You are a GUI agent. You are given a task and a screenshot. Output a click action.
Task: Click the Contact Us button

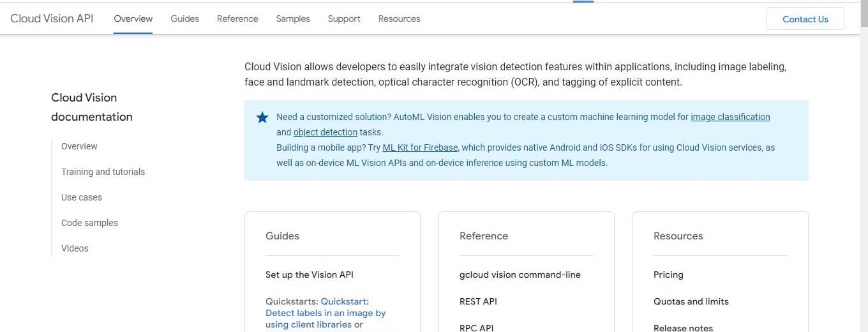coord(805,19)
